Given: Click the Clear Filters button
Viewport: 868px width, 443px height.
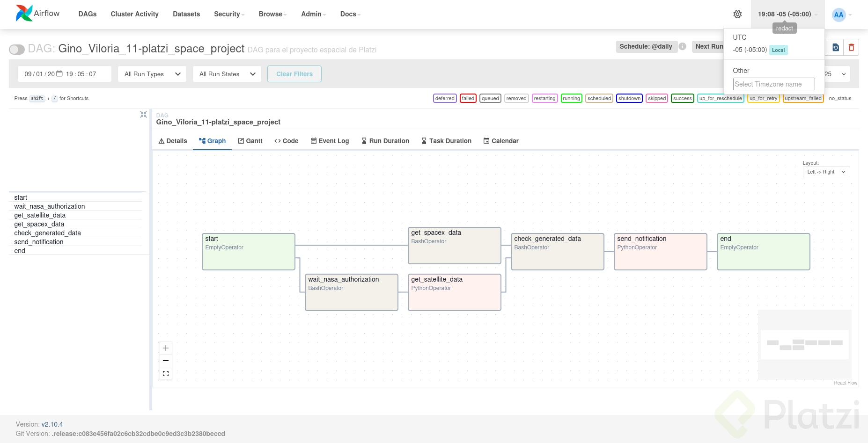Looking at the screenshot, I should click(294, 74).
